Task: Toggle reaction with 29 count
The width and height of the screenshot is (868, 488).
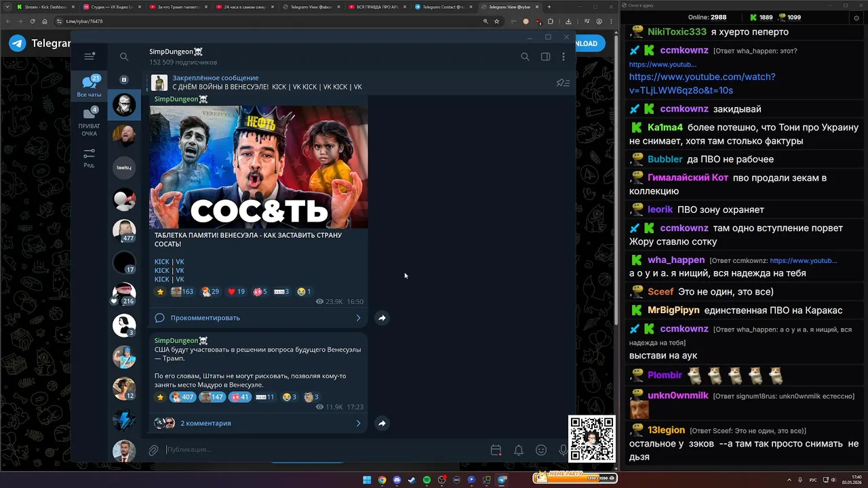Action: coord(210,291)
